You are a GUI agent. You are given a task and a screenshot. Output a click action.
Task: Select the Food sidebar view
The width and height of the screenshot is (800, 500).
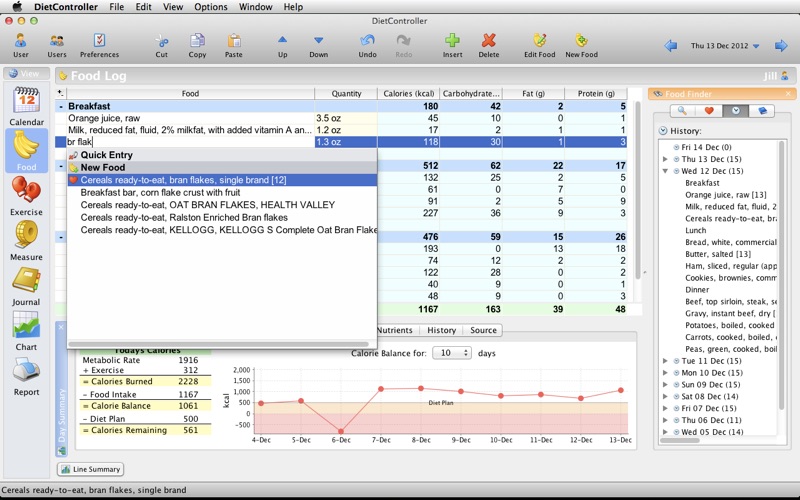(27, 151)
